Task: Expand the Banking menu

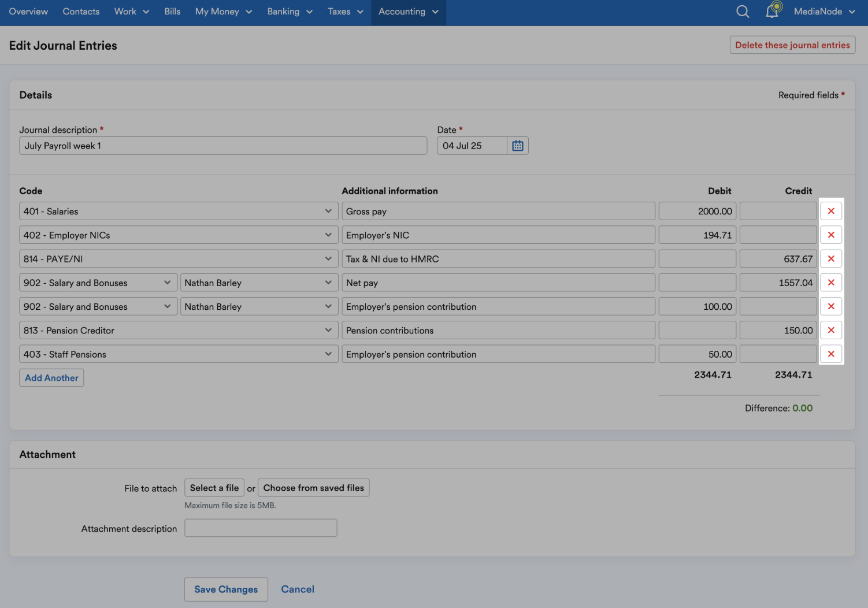Action: click(x=290, y=12)
